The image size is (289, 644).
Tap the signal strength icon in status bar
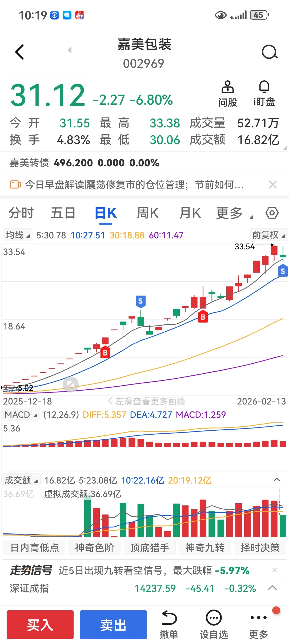tap(239, 15)
